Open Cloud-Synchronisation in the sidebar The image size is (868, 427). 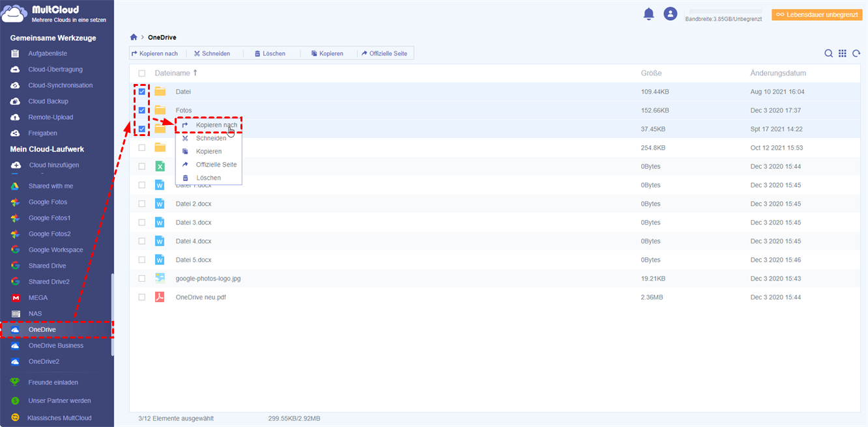coord(61,85)
